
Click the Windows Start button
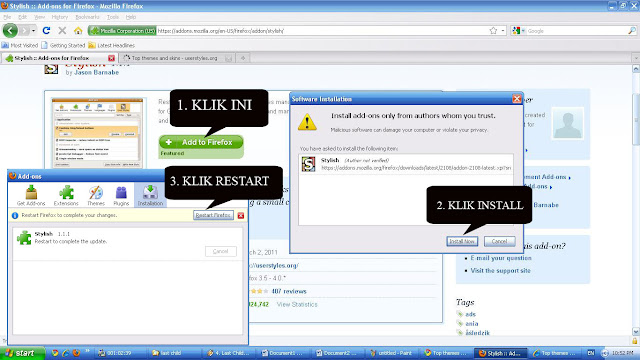click(x=22, y=353)
